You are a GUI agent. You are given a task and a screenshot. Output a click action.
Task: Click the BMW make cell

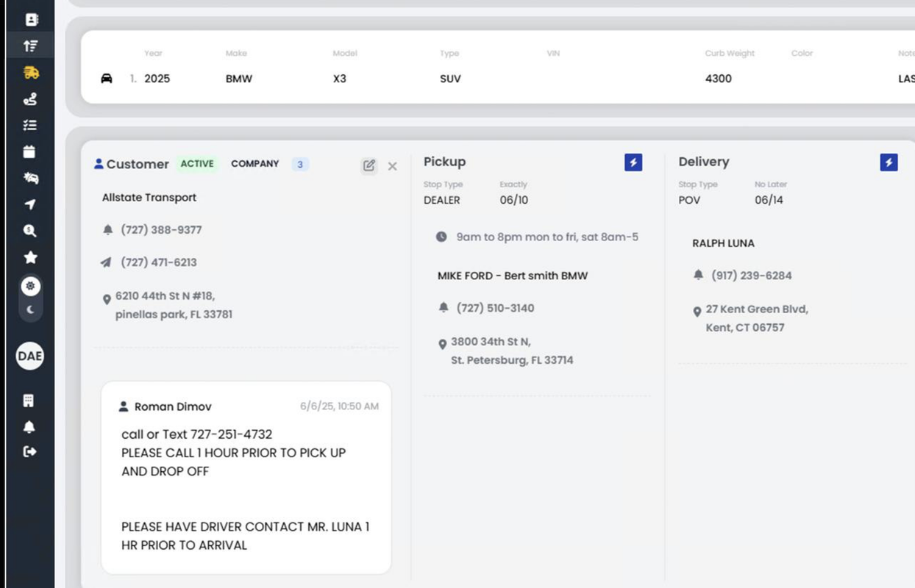[239, 79]
